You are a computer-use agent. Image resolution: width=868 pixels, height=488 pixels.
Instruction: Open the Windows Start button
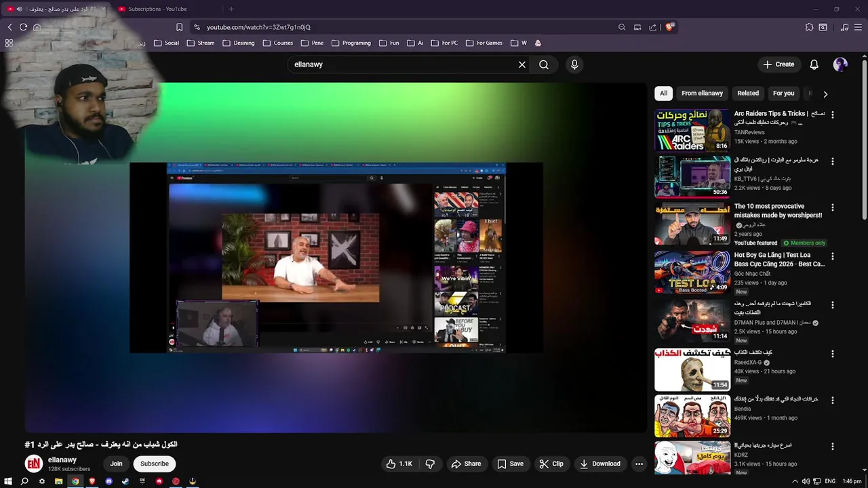tap(8, 481)
